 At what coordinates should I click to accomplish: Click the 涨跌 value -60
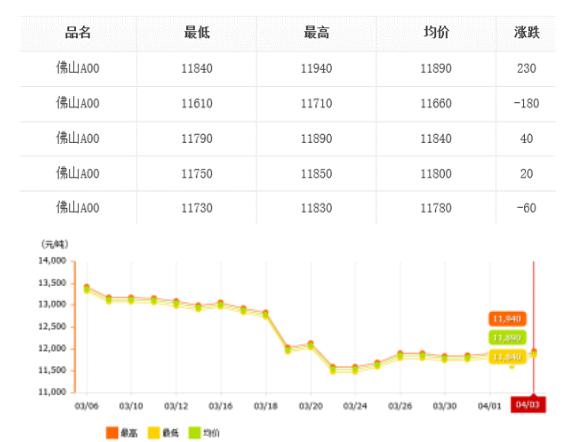click(527, 208)
